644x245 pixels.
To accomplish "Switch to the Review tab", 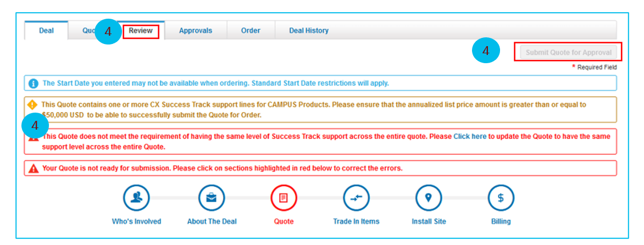I will coord(141,30).
